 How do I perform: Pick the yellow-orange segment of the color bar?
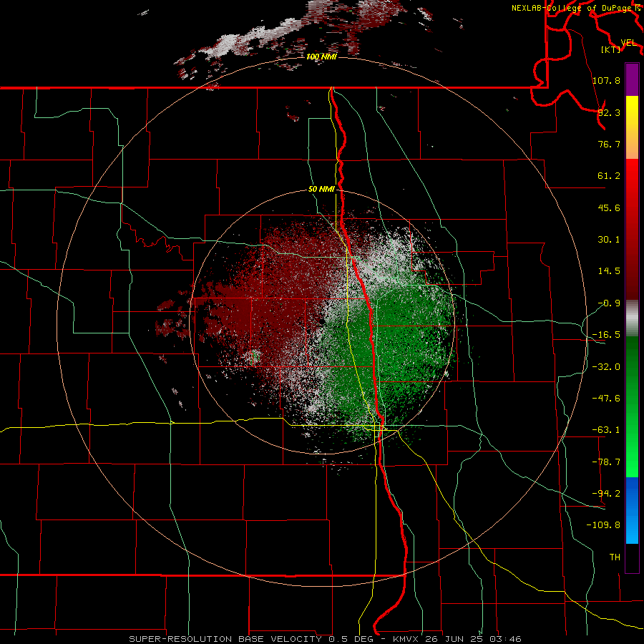(632, 127)
